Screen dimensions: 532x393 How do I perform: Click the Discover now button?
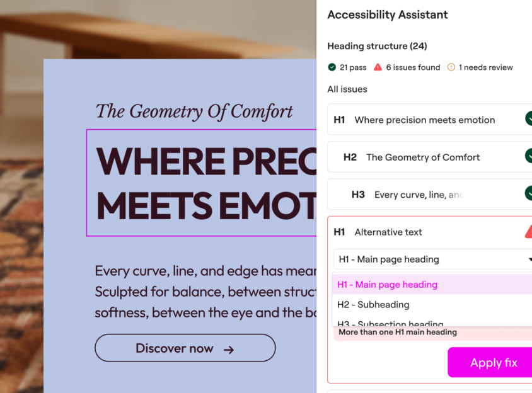tap(185, 348)
